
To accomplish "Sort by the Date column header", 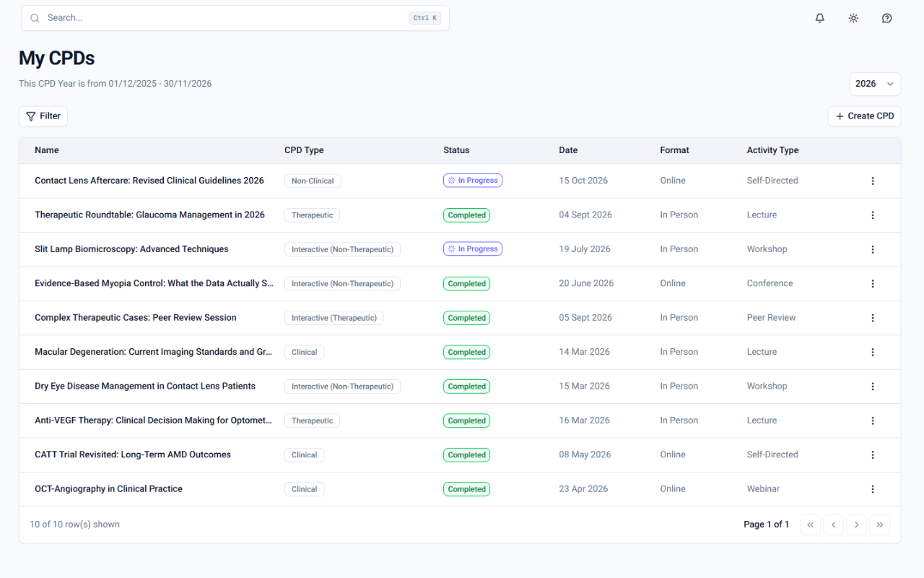I will 568,150.
